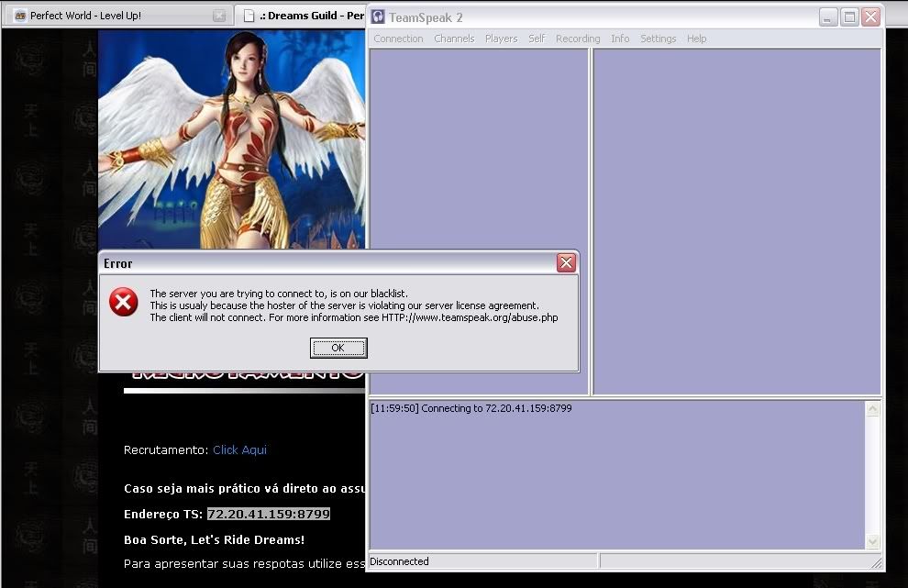This screenshot has height=588, width=908.
Task: Open the Help menu in TeamSpeak
Action: tap(697, 39)
